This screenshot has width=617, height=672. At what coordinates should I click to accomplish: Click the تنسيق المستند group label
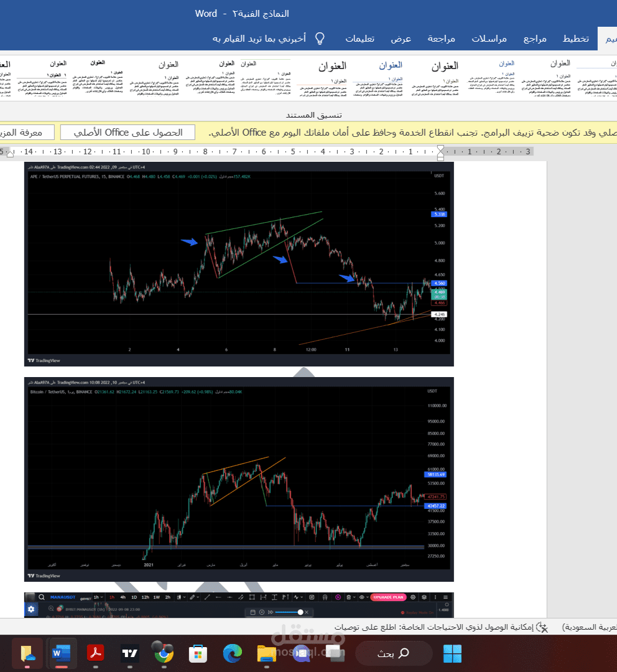click(313, 115)
